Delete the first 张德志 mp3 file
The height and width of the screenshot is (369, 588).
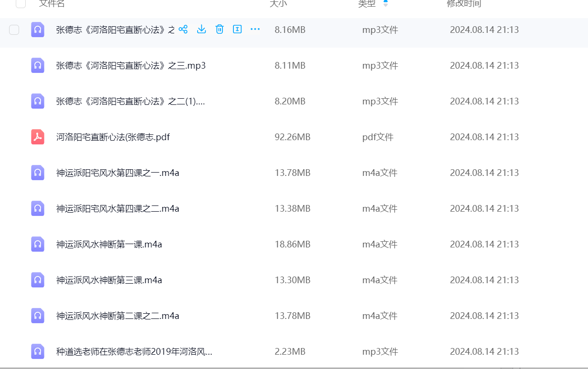point(219,29)
